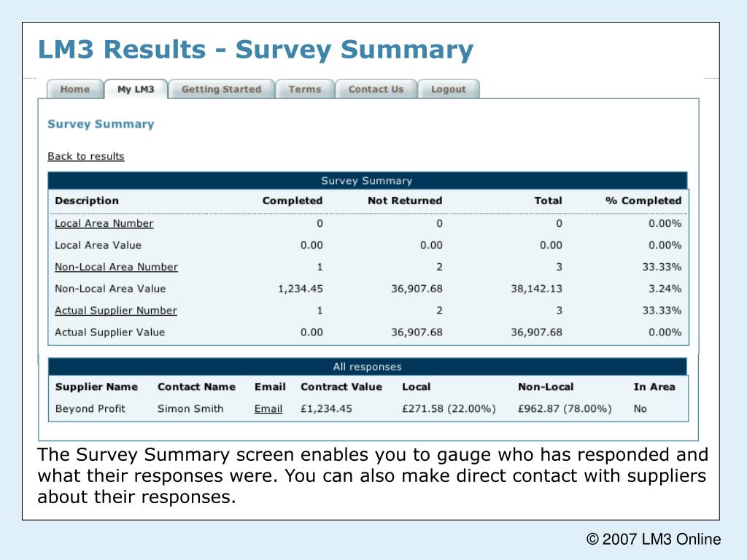The image size is (747, 560).
Task: Switch to the My LM3 tab
Action: pos(136,89)
